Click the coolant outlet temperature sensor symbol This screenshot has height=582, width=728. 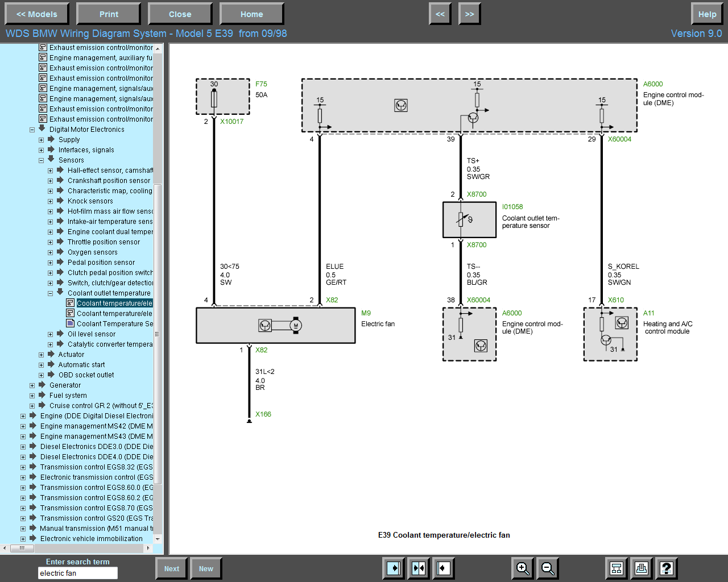[464, 219]
